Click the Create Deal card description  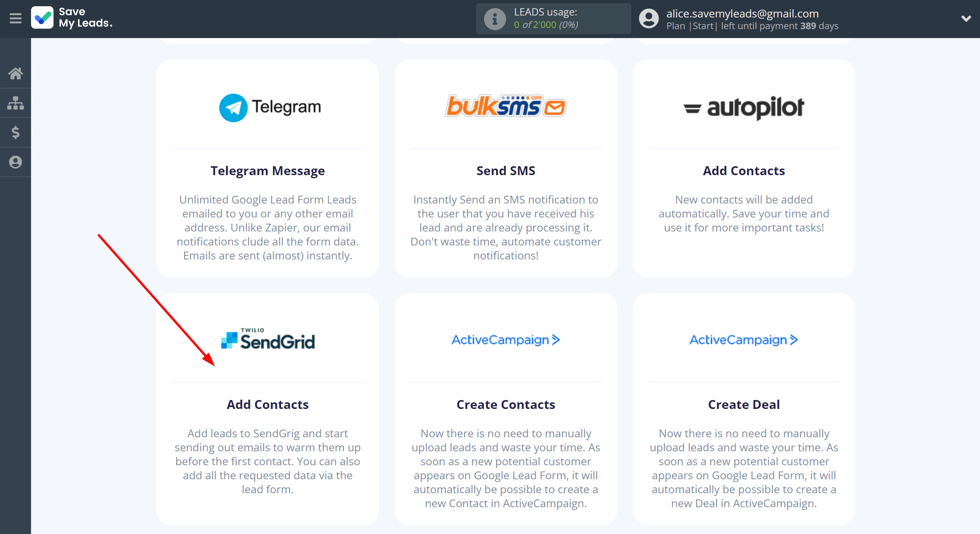[744, 468]
